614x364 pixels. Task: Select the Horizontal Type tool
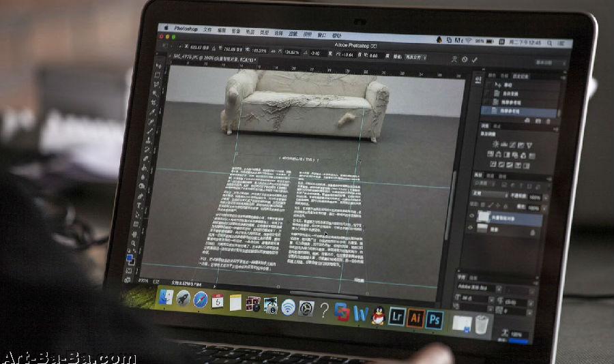[139, 205]
